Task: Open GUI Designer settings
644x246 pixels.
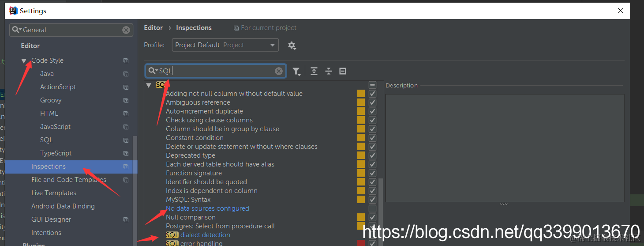Action: tap(51, 220)
